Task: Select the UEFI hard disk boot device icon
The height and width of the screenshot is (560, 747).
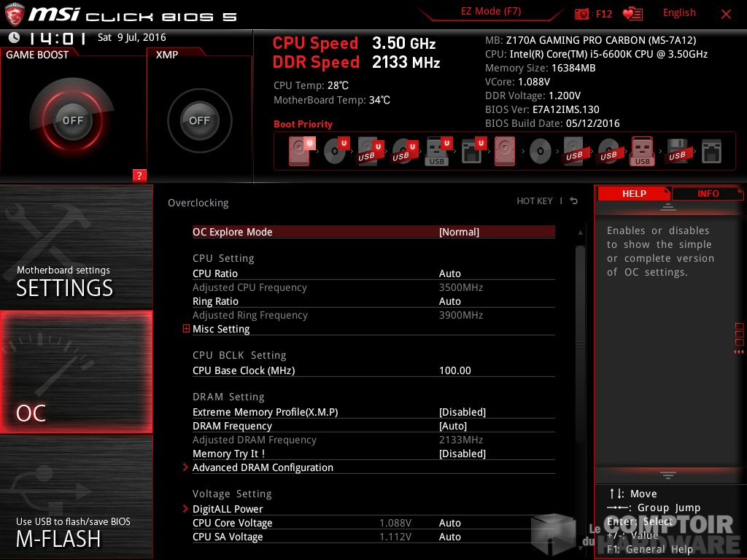Action: coord(301,151)
